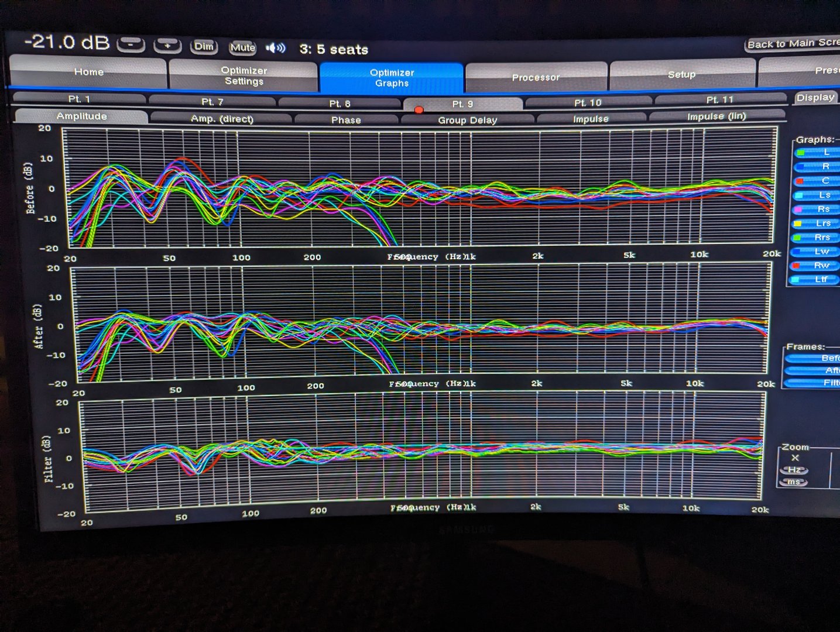Click the Hz zoom button
Screen dimensions: 840x632
(794, 470)
